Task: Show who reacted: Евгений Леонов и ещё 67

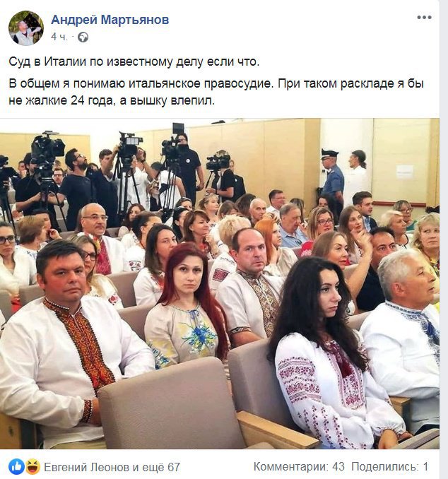Action: [112, 467]
